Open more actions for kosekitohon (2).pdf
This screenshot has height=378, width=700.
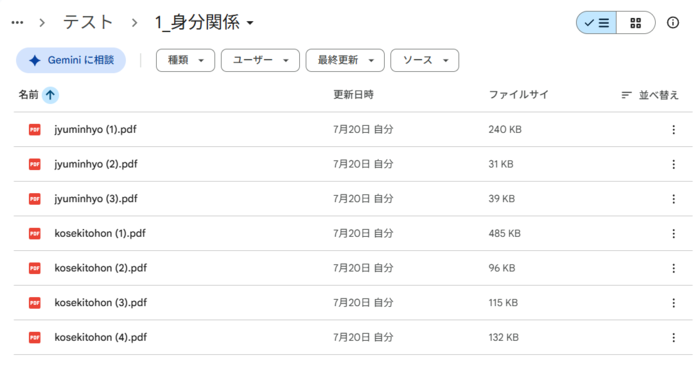(x=674, y=268)
